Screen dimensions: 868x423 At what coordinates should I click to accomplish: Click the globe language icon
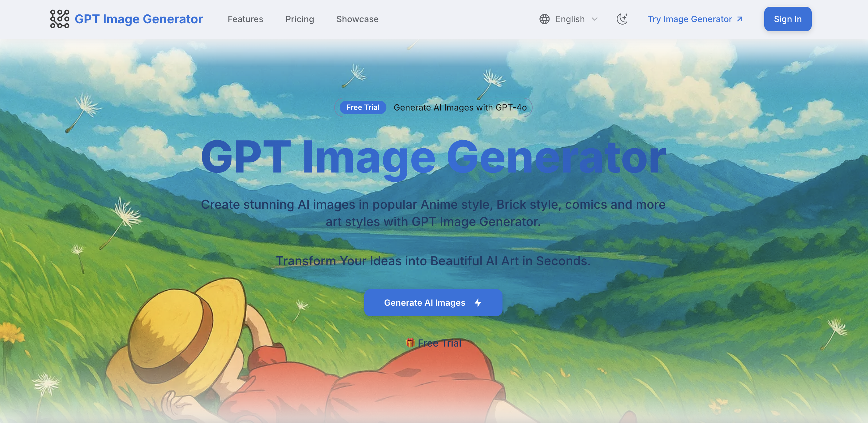544,19
